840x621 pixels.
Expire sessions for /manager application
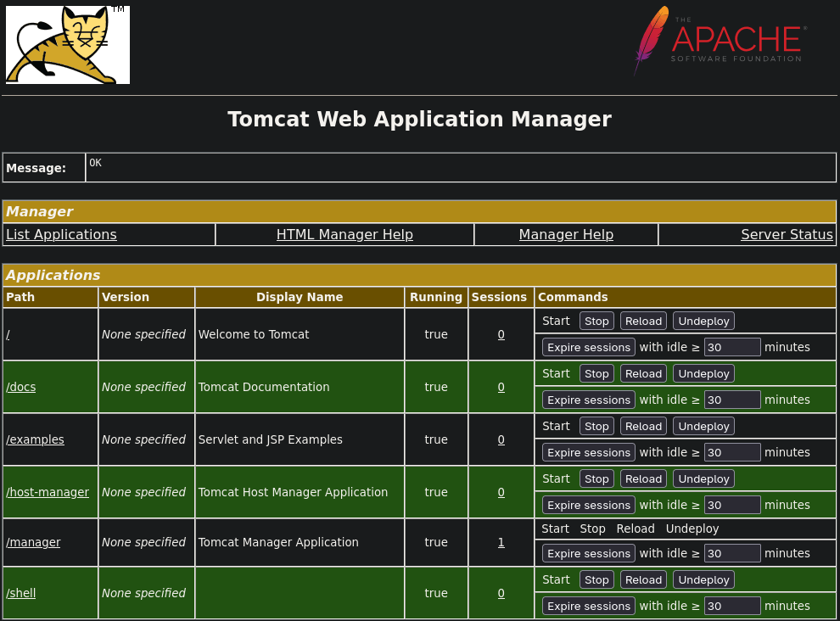589,553
